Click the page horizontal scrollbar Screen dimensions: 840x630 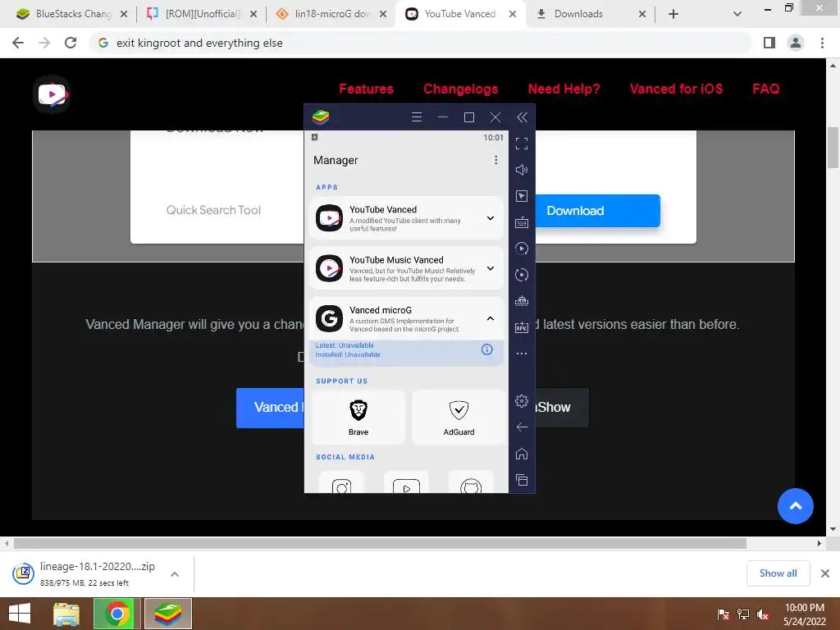pos(380,543)
